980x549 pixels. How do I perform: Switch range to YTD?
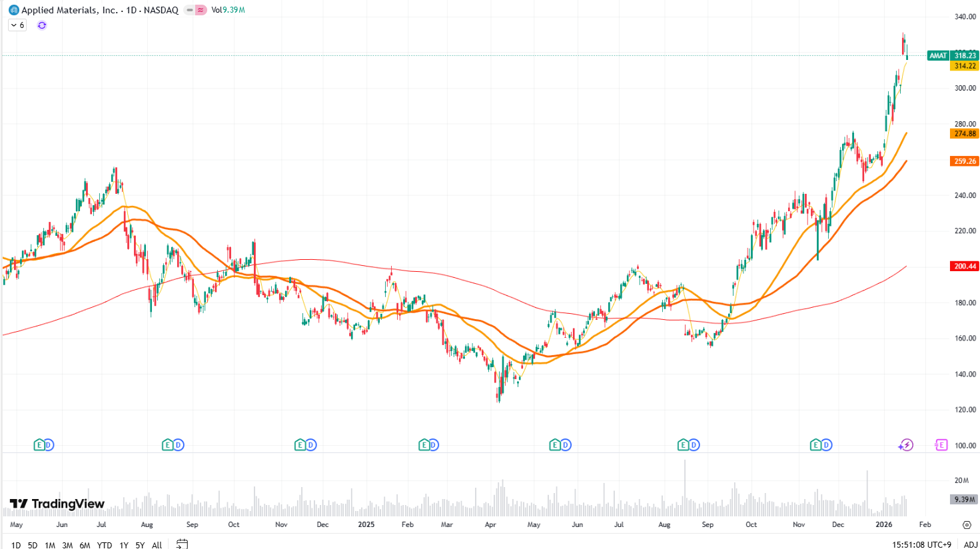point(105,545)
